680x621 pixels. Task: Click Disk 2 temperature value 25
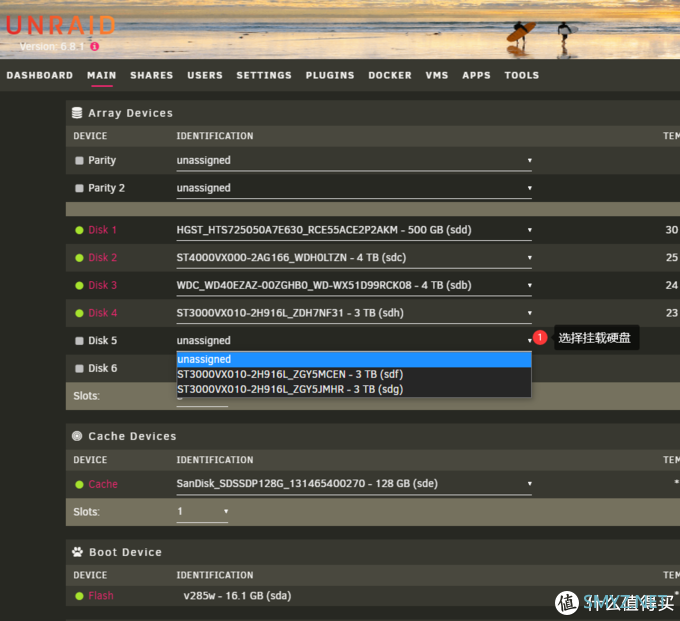point(672,258)
